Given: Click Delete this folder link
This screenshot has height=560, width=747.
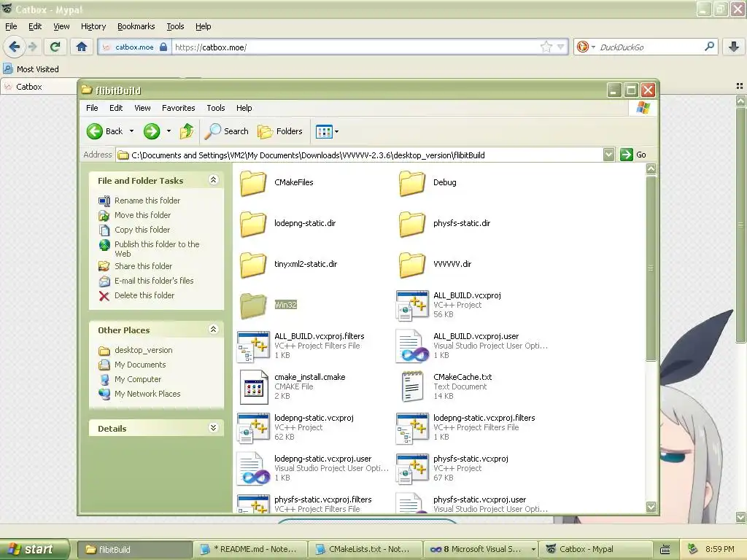Looking at the screenshot, I should pyautogui.click(x=144, y=295).
